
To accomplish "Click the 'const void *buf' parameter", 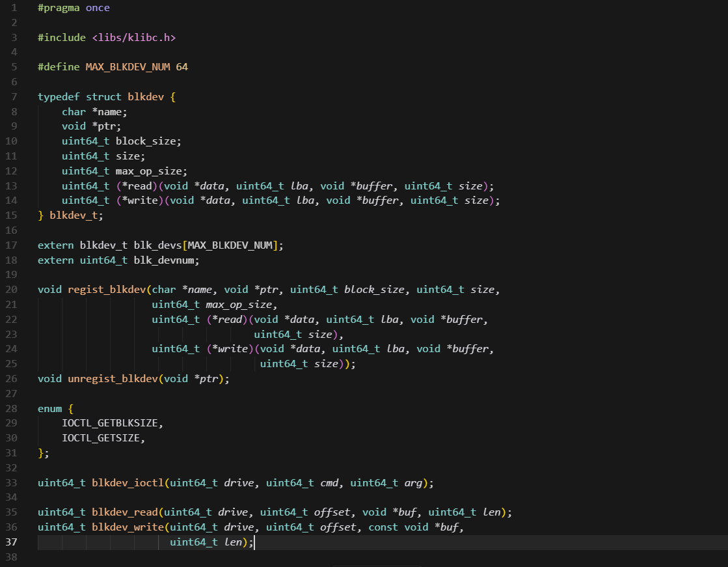I will tap(413, 527).
